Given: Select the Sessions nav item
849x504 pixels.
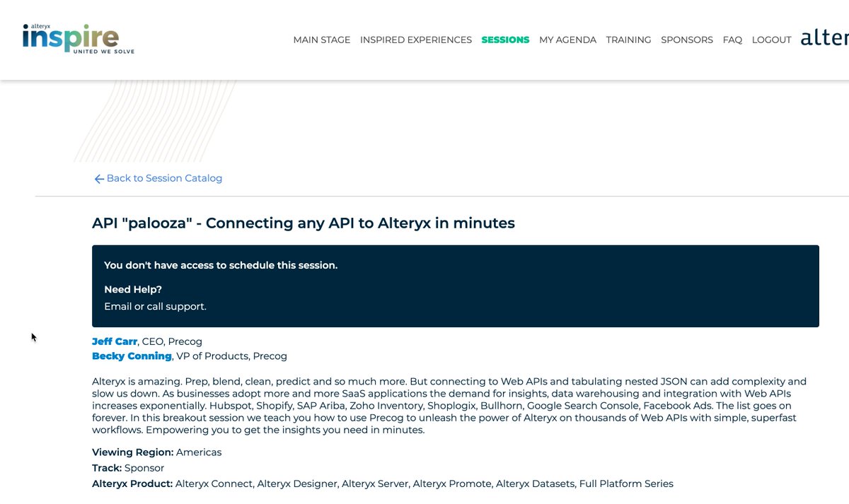Looking at the screenshot, I should click(x=505, y=40).
